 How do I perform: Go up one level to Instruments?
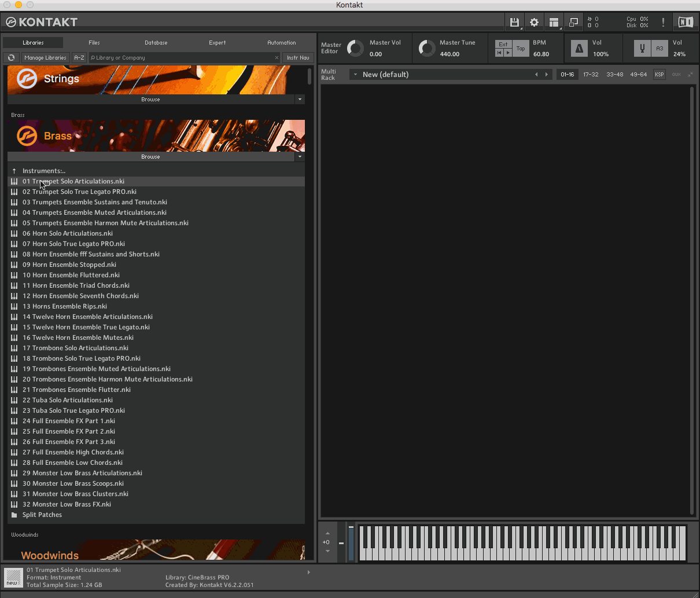point(14,171)
